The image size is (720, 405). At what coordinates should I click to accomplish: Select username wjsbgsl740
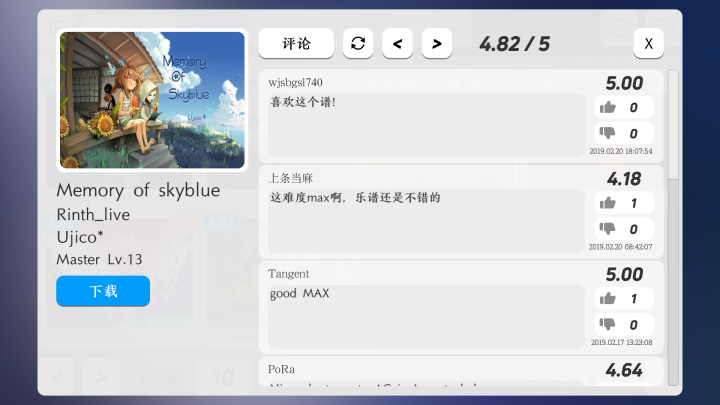click(295, 82)
